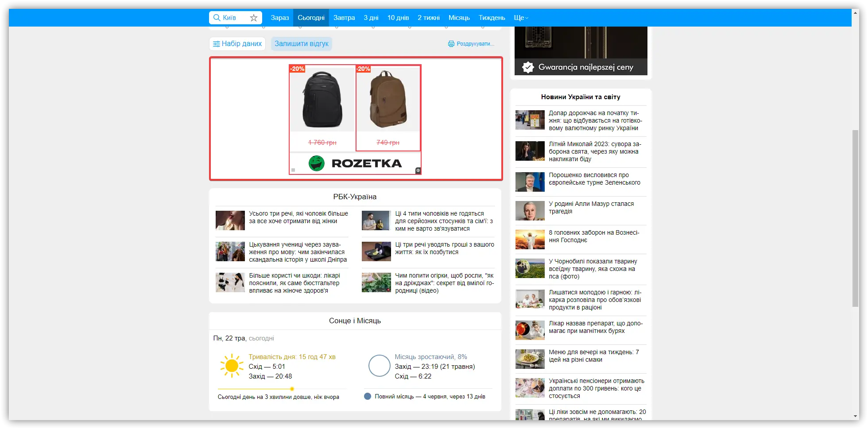Open article Чим полити огірки
The image size is (868, 429).
pyautogui.click(x=445, y=283)
